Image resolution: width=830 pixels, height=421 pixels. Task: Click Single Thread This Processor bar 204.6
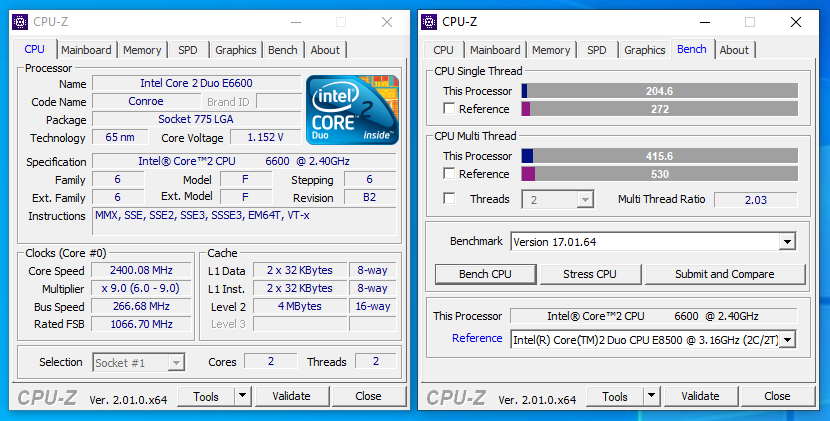tap(660, 91)
